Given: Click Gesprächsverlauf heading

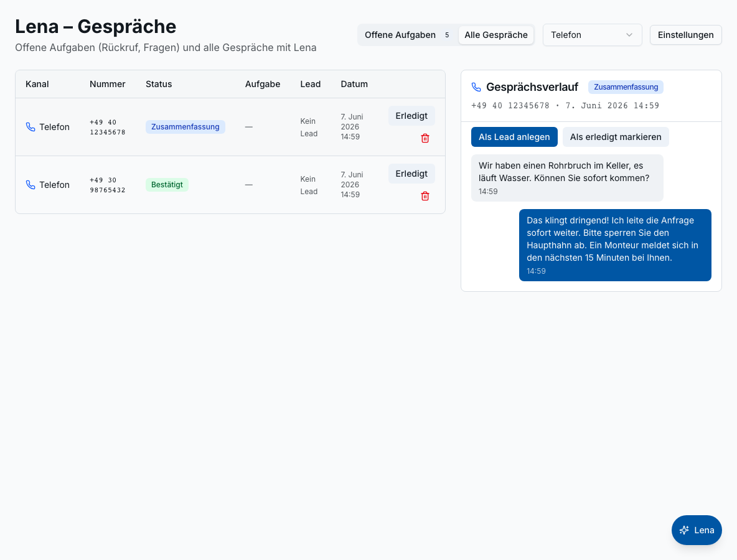Looking at the screenshot, I should tap(532, 87).
